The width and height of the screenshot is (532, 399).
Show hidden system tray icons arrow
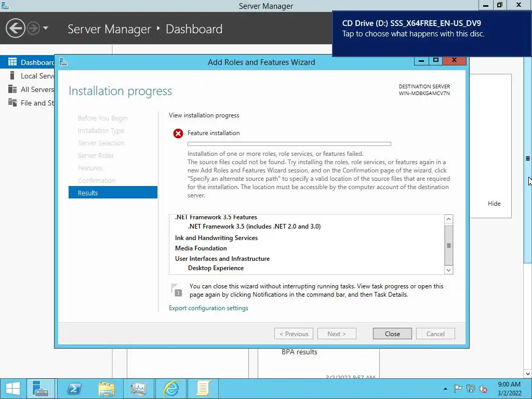[x=445, y=389]
